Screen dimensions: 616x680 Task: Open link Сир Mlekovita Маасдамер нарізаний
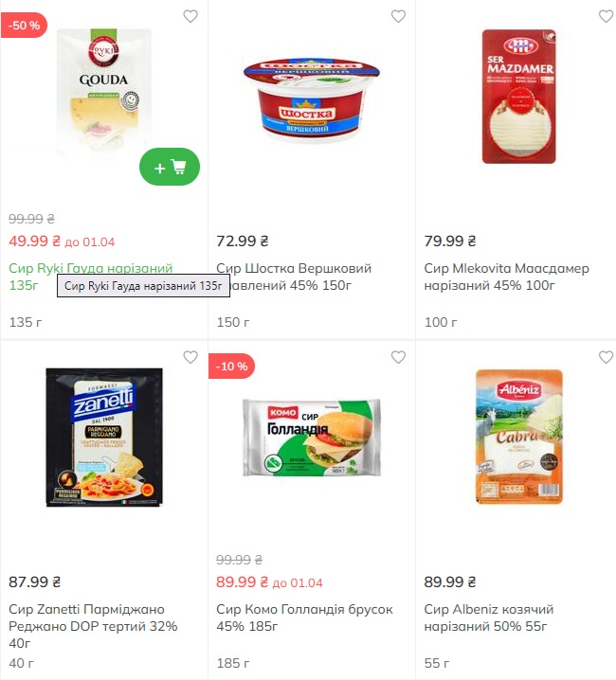point(507,277)
